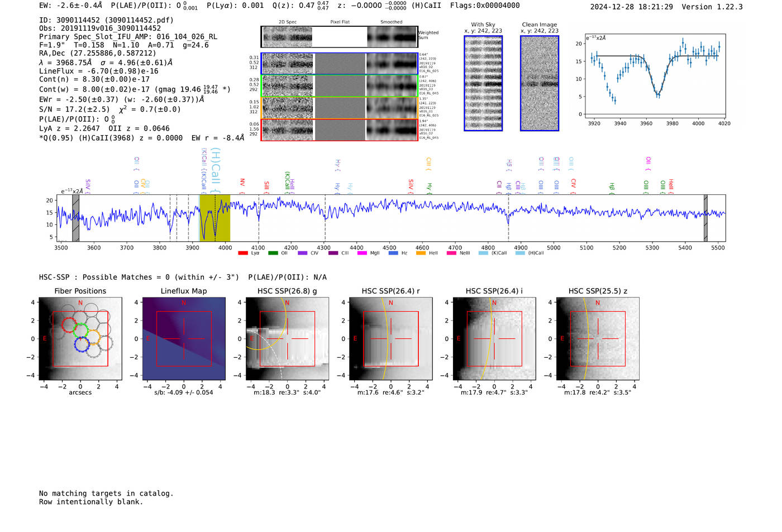782x532 pixels.
Task: Click the large (H)CaII line label
Action: click(x=216, y=170)
